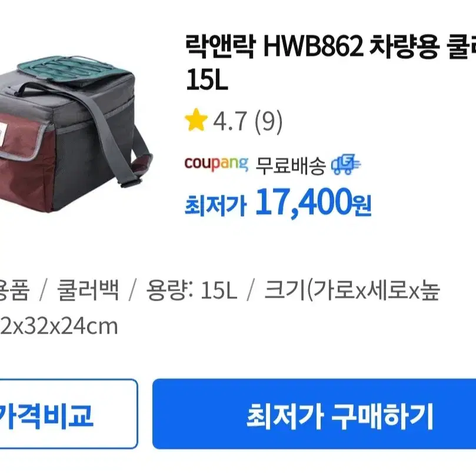The image size is (476, 476).
Task: Open the cooler bag product image
Action: click(x=76, y=134)
